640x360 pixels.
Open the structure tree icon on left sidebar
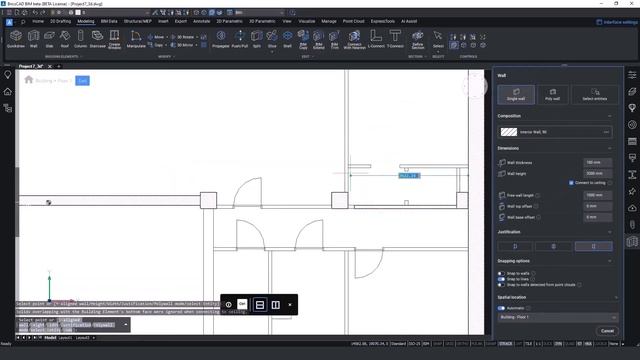(7, 108)
